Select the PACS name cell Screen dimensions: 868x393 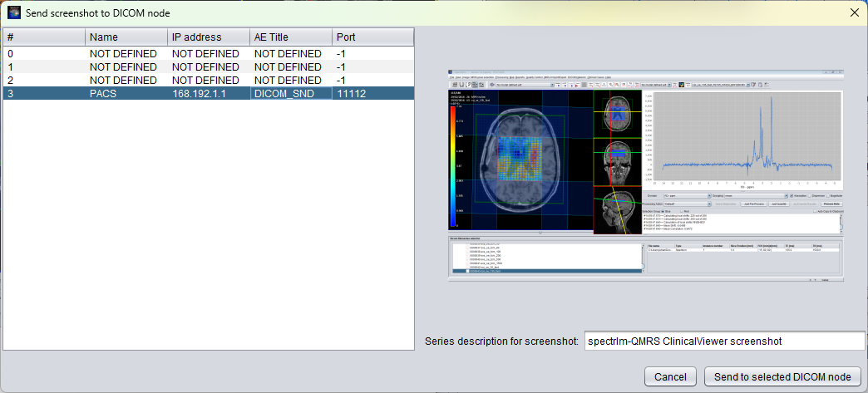point(126,94)
